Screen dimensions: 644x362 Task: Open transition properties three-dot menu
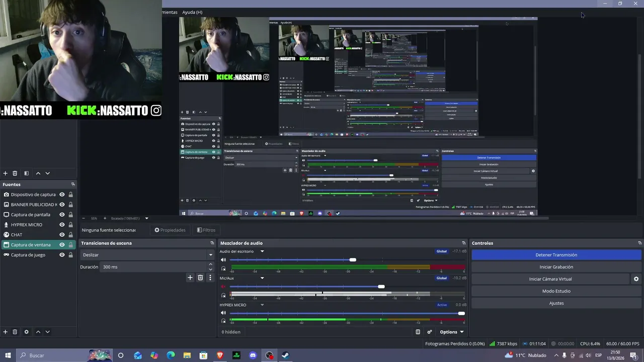[x=210, y=278]
